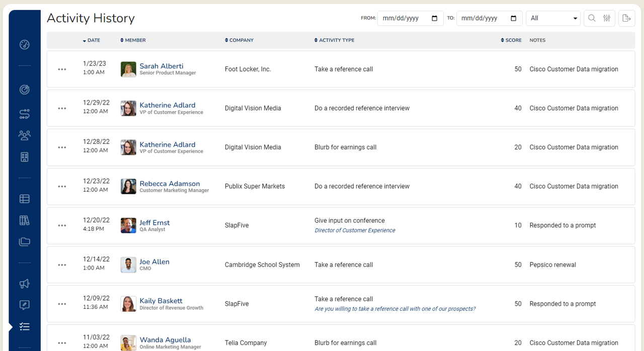Click Joe Allen's avatar thumbnail
Viewport: 644px width, 351px height.
(x=128, y=265)
